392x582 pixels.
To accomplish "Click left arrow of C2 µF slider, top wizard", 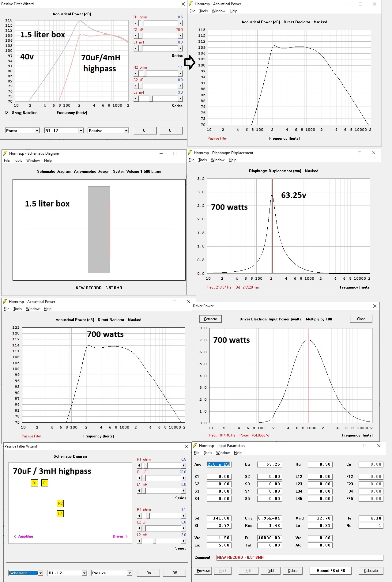I will (x=136, y=86).
